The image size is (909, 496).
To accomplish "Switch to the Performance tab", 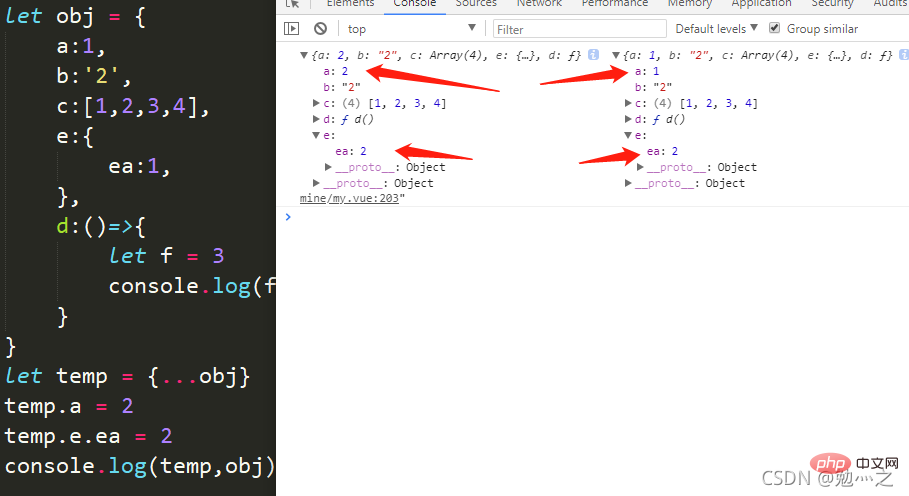I will pyautogui.click(x=615, y=3).
